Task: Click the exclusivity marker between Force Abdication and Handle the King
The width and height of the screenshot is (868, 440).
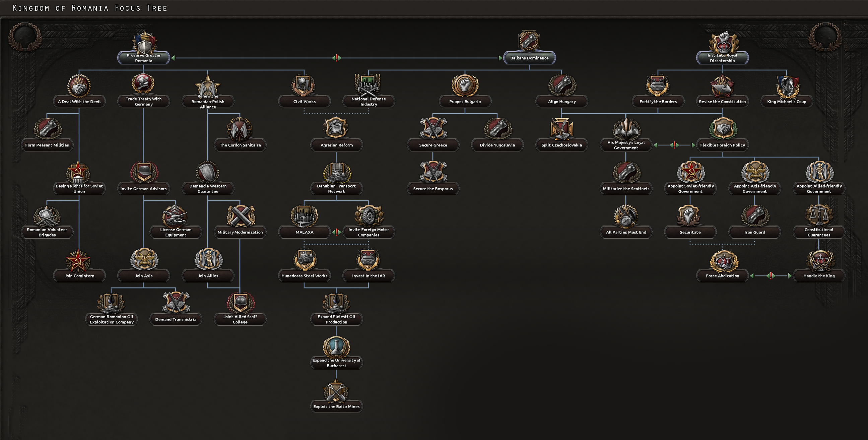Action: [771, 275]
